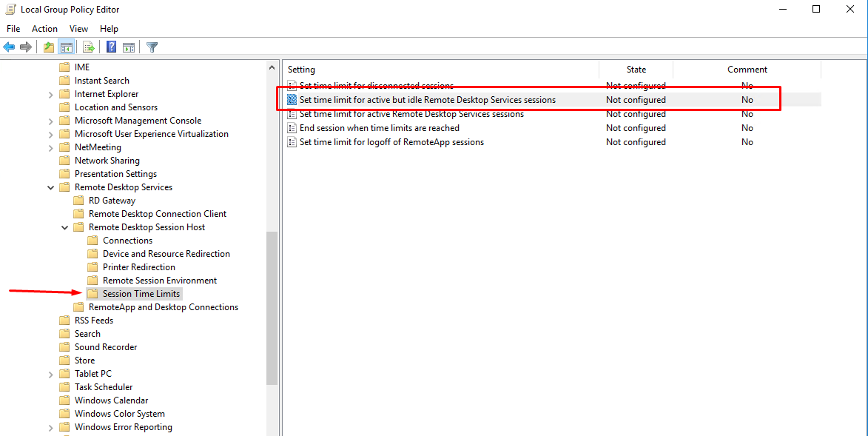Toggle the Show/Hide Console Tree icon
Screen dimensions: 868x436
click(67, 47)
